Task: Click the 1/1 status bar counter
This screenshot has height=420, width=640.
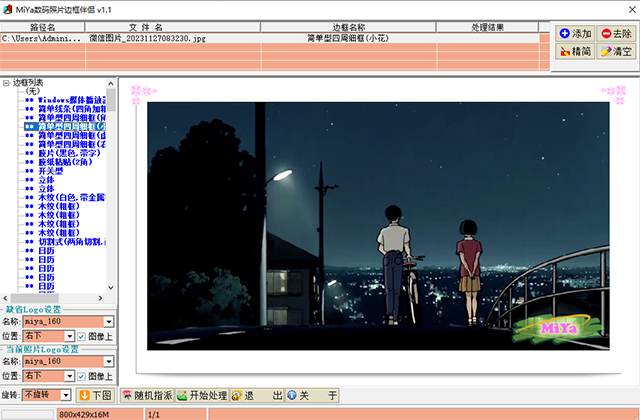Action: pos(176,415)
